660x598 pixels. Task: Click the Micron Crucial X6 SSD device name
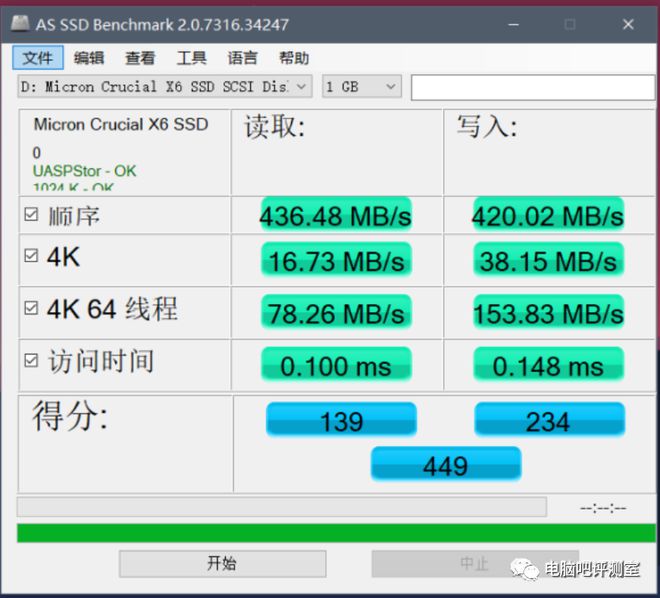[x=121, y=124]
